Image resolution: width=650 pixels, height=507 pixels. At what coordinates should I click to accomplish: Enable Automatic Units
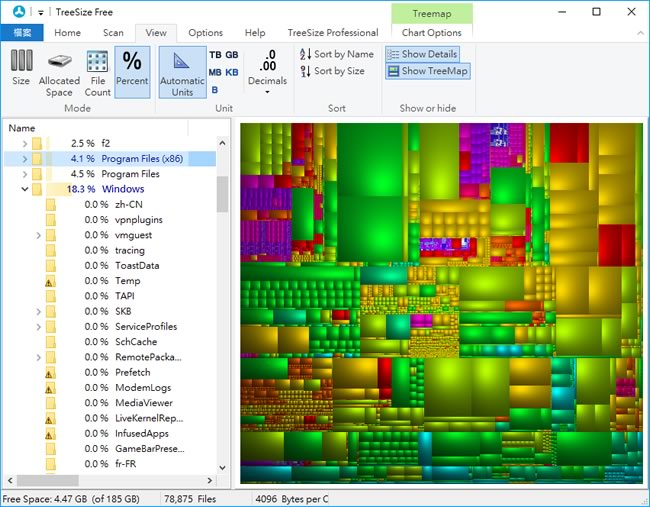[182, 72]
